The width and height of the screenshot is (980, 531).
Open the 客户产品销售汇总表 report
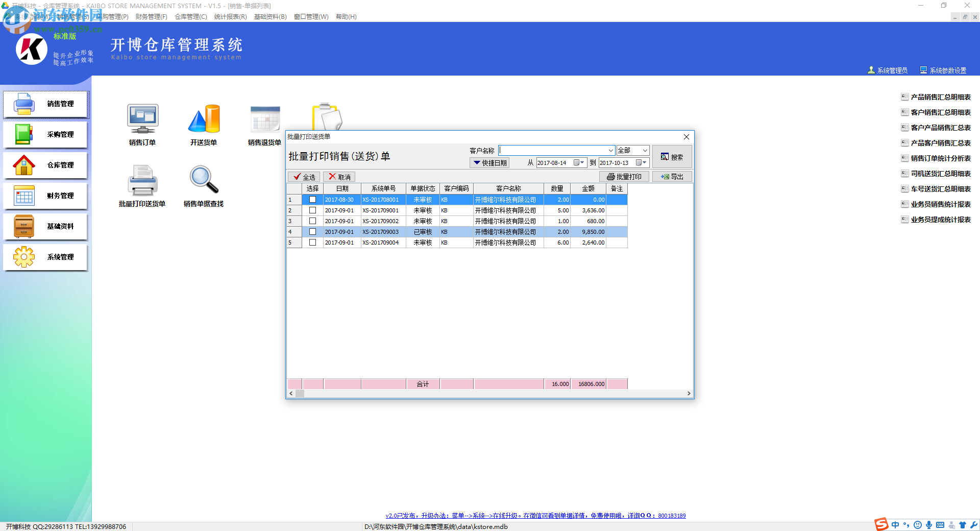[936, 128]
